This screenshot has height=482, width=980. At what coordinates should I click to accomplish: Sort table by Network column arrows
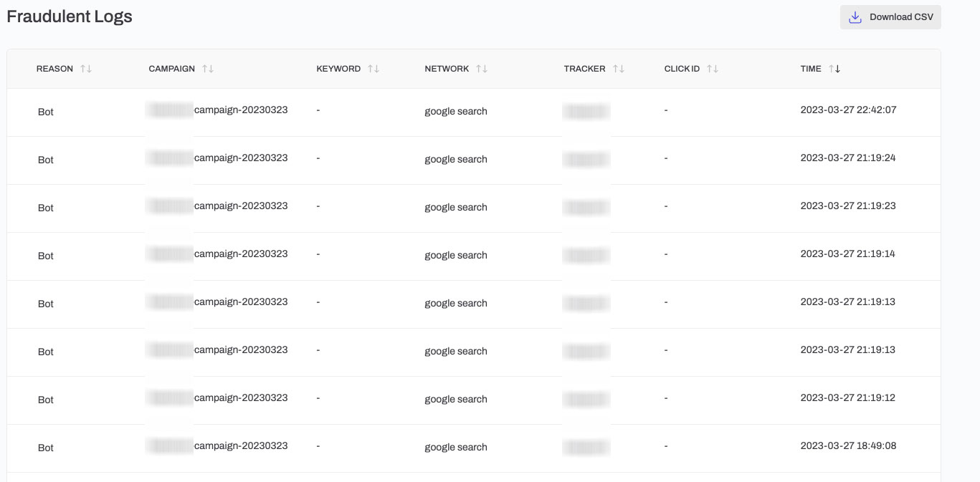point(482,69)
